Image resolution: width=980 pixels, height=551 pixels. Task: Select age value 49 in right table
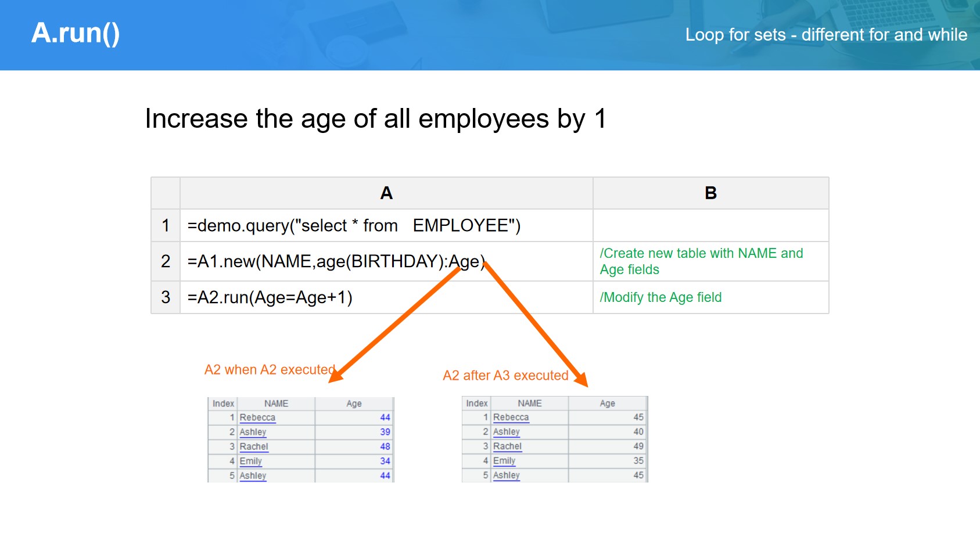click(638, 446)
